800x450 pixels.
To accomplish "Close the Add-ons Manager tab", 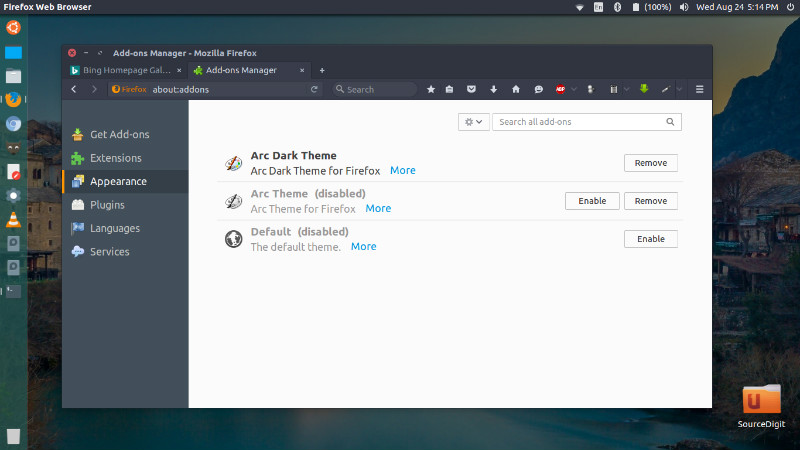I will [x=302, y=70].
